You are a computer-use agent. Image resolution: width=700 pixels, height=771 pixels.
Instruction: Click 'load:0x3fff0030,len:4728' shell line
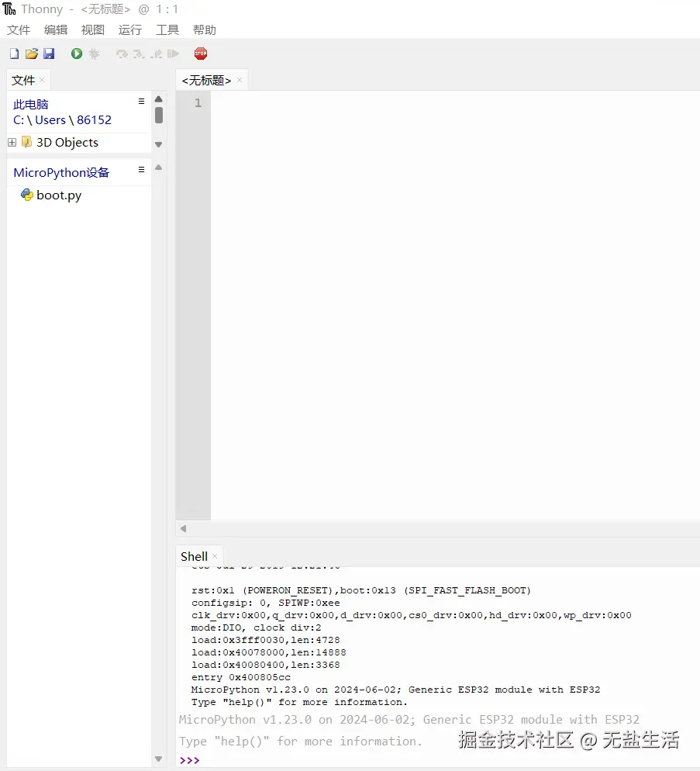265,640
